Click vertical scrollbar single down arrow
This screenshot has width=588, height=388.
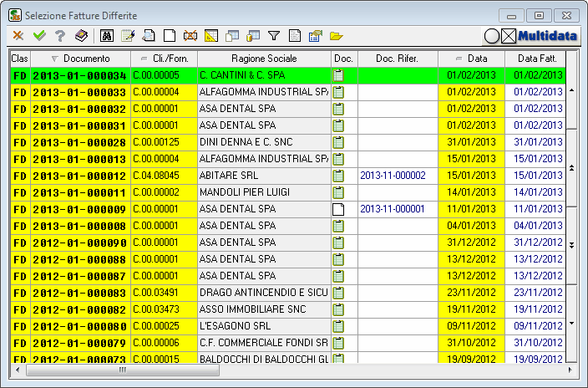(571, 324)
